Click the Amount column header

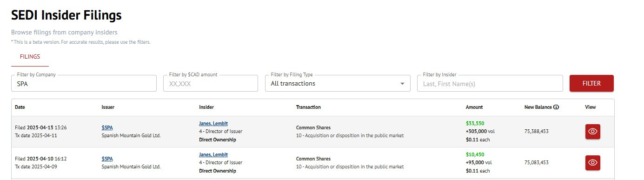pyautogui.click(x=474, y=107)
